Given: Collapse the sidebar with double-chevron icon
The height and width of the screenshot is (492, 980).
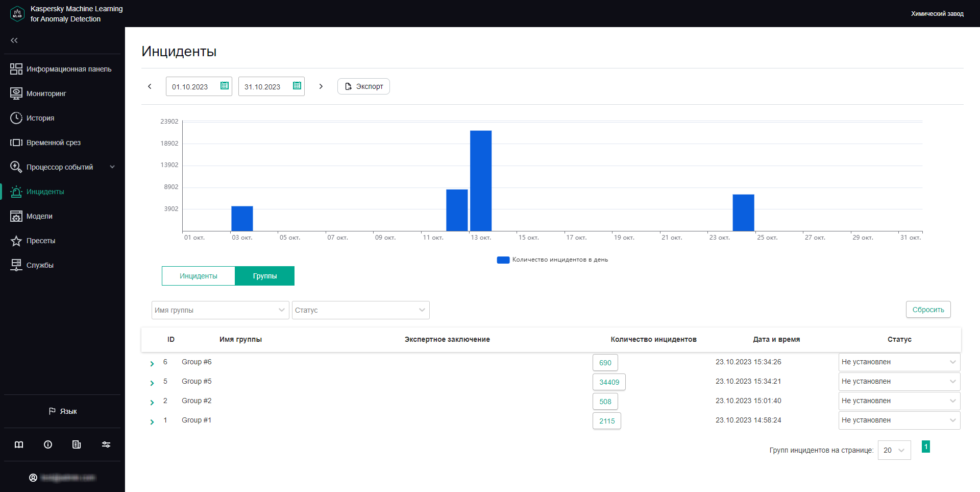Looking at the screenshot, I should (14, 40).
